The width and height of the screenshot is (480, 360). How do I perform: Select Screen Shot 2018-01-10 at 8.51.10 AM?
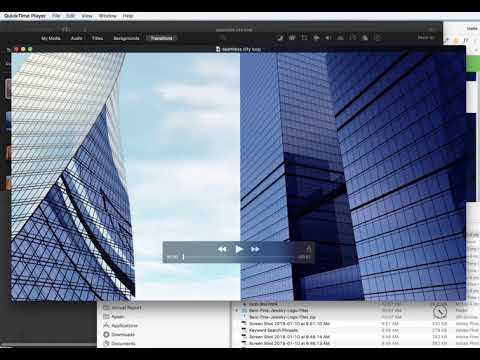point(289,324)
